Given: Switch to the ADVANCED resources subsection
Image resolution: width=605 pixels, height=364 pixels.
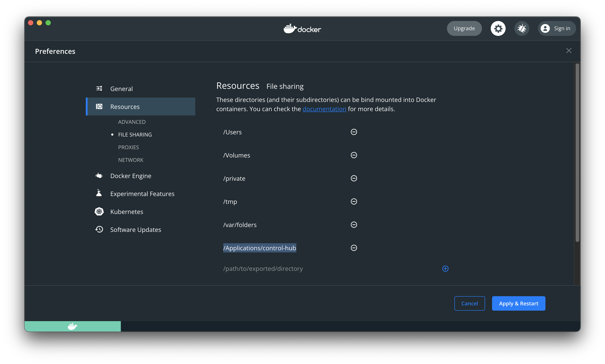Looking at the screenshot, I should [x=132, y=122].
